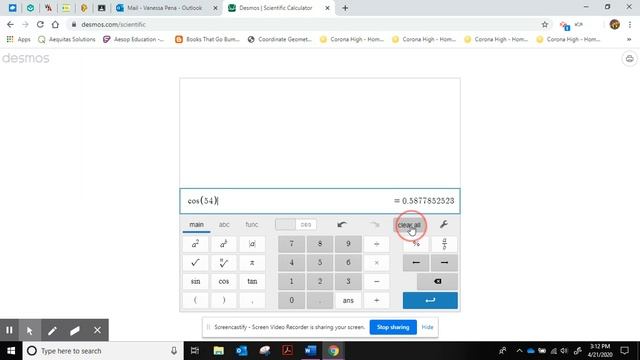The image size is (640, 360).
Task: Click the division operator key
Action: point(376,244)
